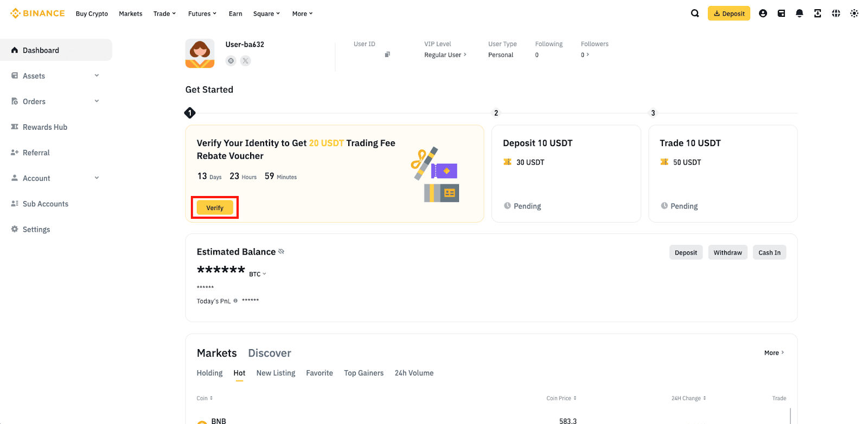
Task: Click the search magnifier icon
Action: [695, 14]
